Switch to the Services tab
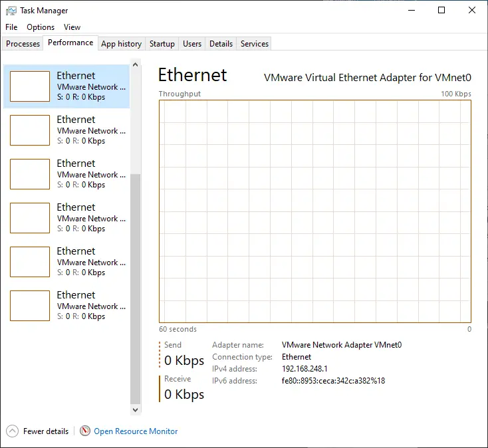 click(254, 44)
